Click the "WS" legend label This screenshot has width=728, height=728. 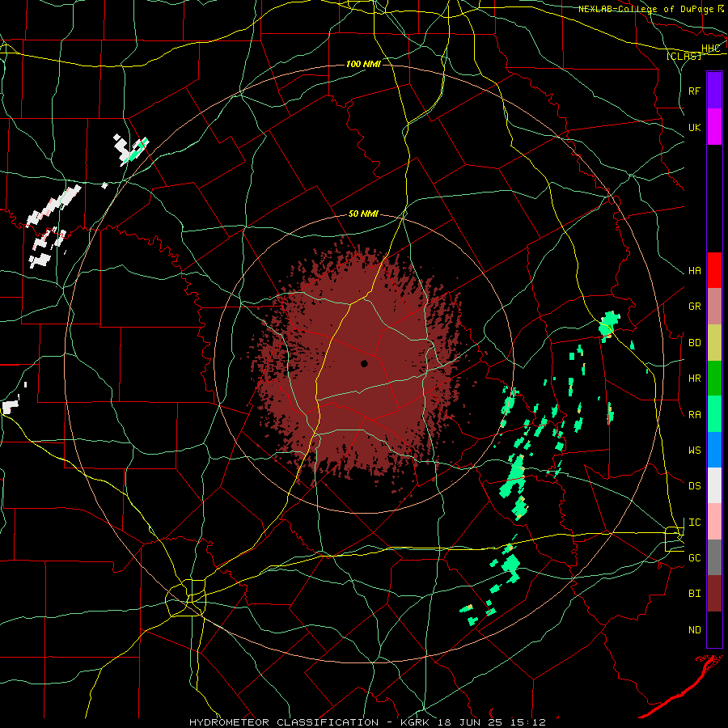click(x=694, y=451)
